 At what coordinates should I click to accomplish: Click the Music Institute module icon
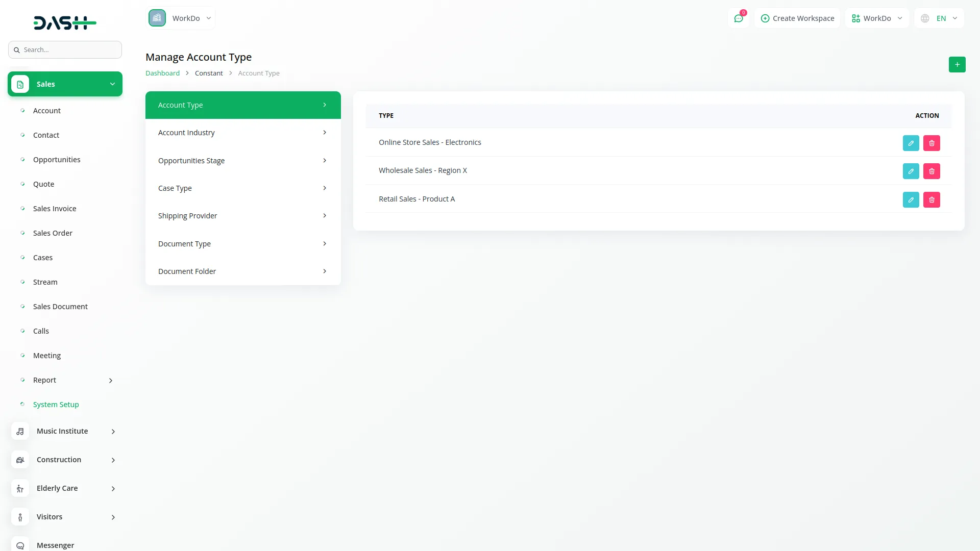pyautogui.click(x=20, y=431)
